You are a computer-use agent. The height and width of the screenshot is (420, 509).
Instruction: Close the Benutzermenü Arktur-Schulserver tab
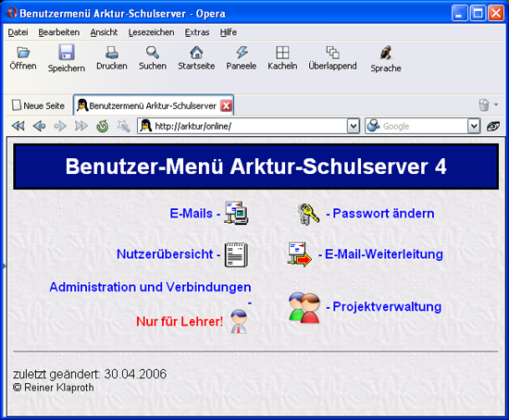(226, 105)
